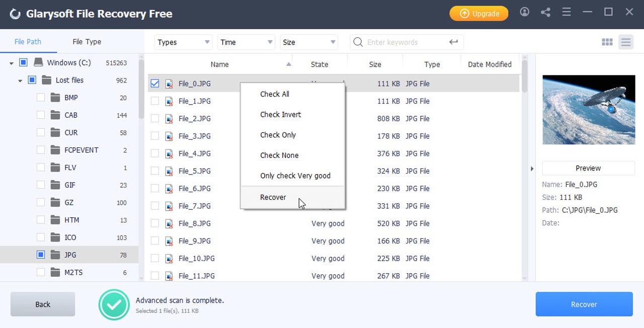The image size is (644, 328).
Task: Choose Only check Very good option
Action: point(292,176)
